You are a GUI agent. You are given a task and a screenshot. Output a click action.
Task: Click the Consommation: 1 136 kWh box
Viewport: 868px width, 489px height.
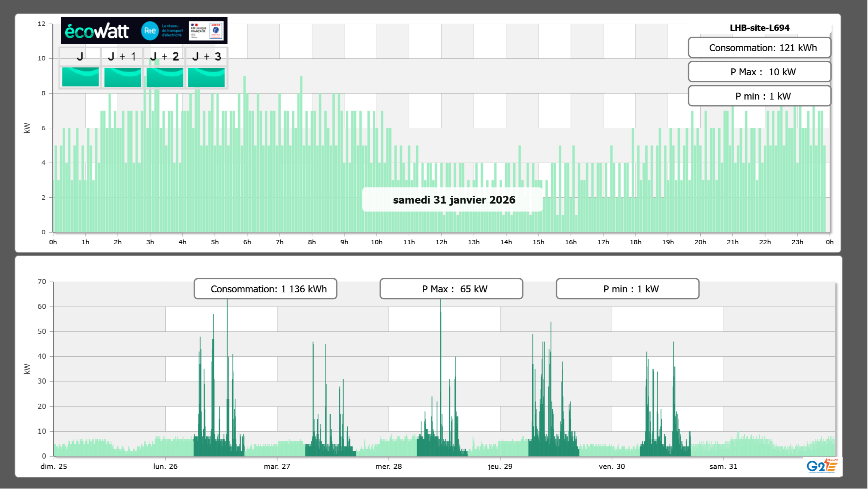coord(265,289)
